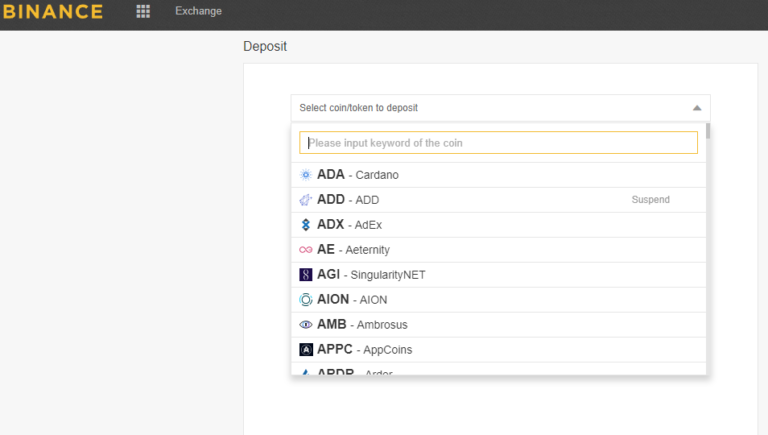The width and height of the screenshot is (768, 435).
Task: Click the AppCoins APPC icon
Action: point(306,349)
